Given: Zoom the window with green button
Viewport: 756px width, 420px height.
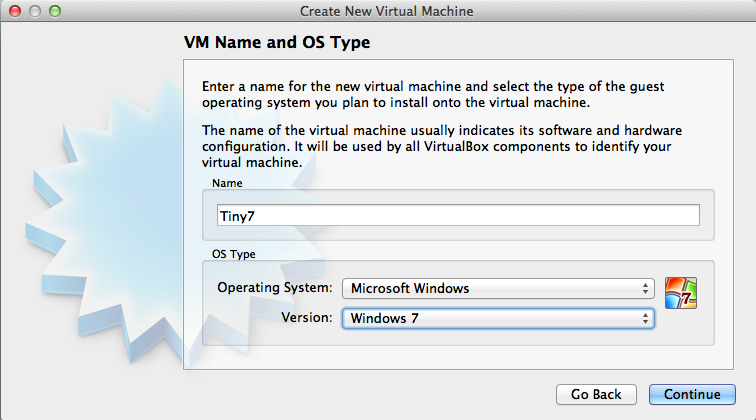Looking at the screenshot, I should point(55,11).
